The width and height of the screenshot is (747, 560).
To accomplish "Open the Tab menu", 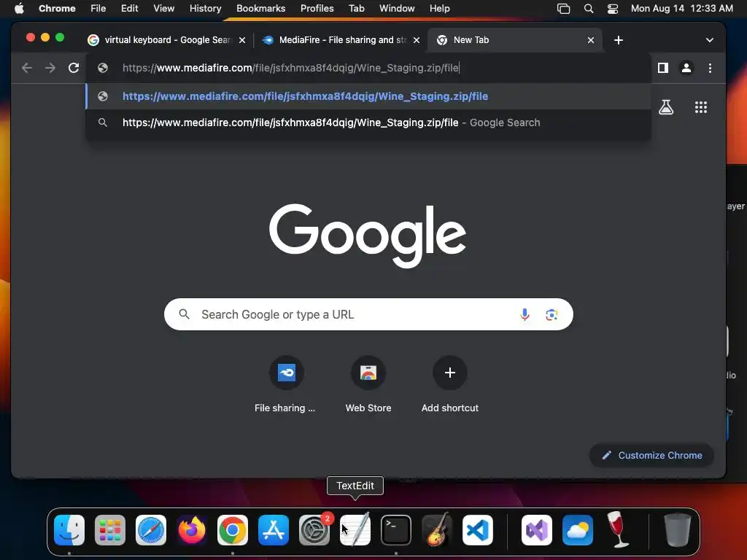I will [x=356, y=9].
